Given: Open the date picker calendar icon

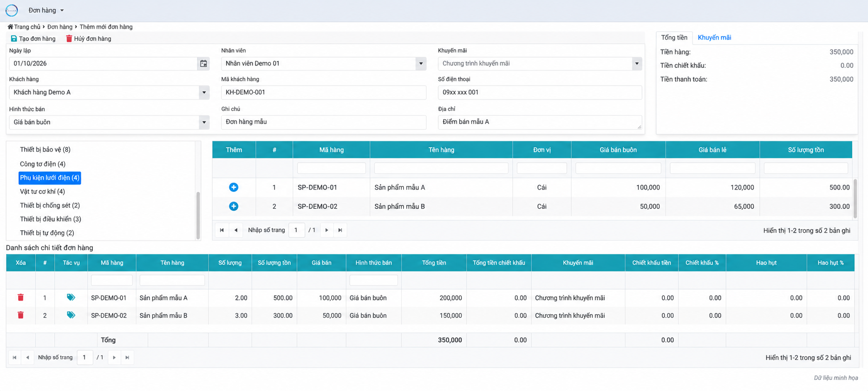Looking at the screenshot, I should [203, 64].
